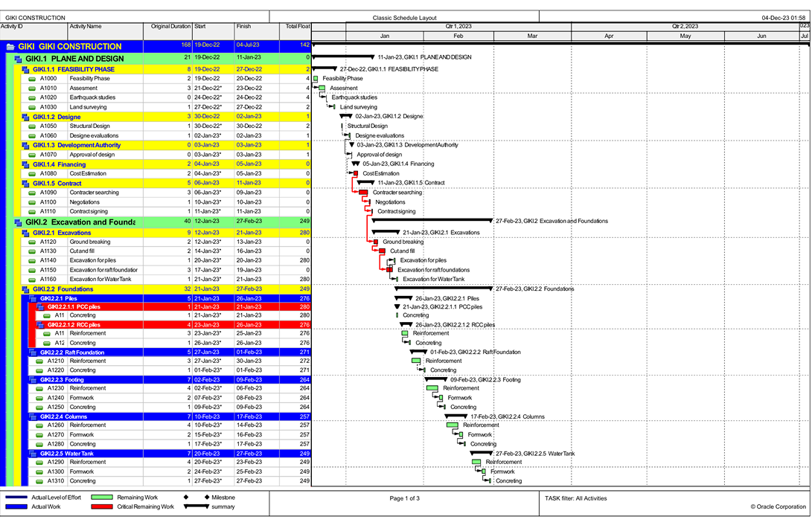Expand the GIKI.2.2 Foundations WBS row

(25, 289)
